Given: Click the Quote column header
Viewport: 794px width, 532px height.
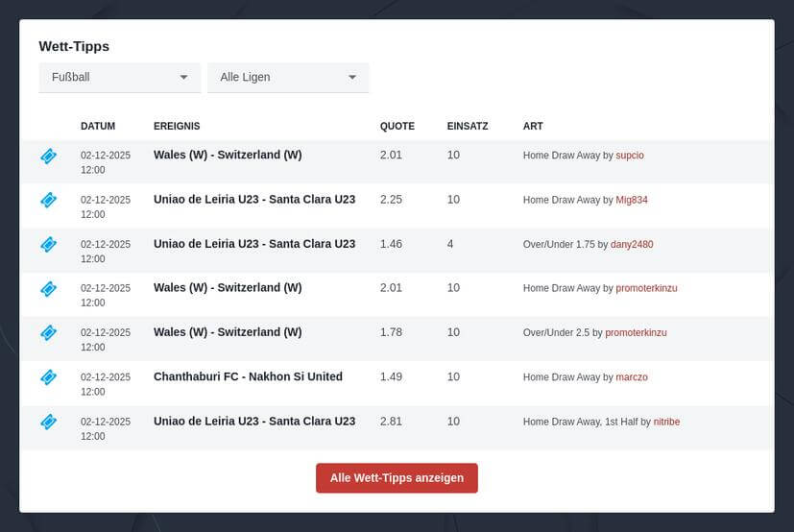Looking at the screenshot, I should 397,126.
